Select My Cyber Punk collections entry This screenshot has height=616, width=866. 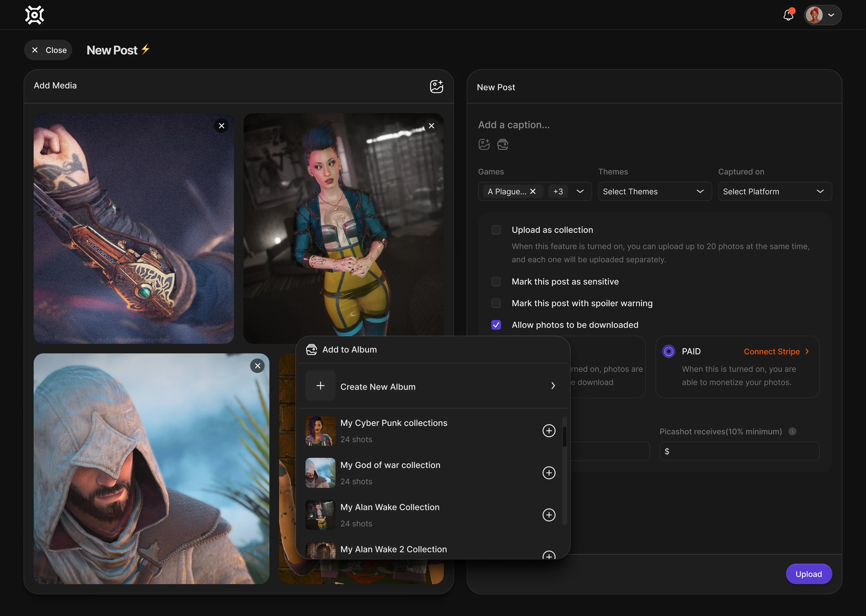[x=431, y=431]
